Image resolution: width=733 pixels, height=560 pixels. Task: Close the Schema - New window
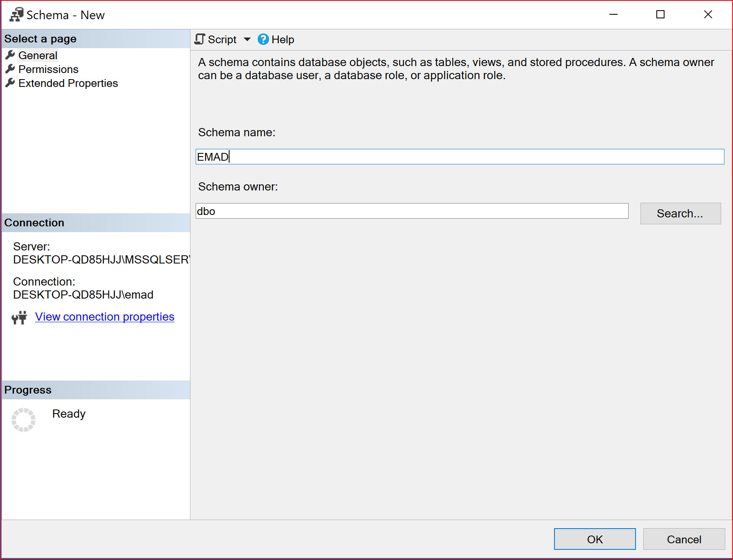pos(708,15)
